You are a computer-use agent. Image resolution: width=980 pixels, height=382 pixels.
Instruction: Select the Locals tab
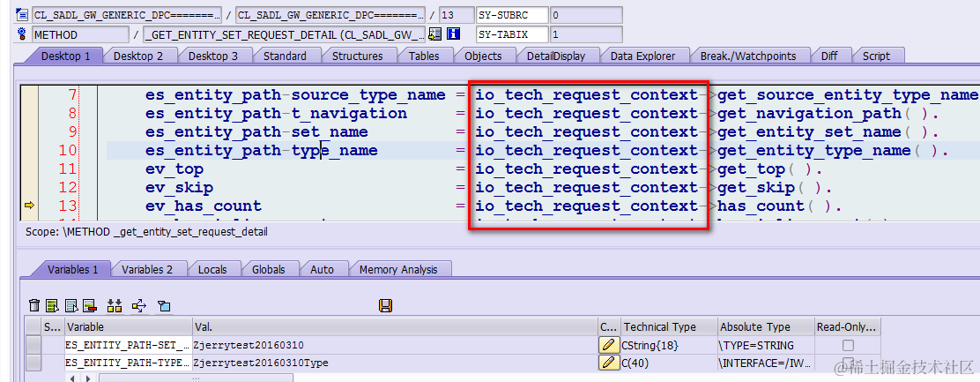point(212,269)
